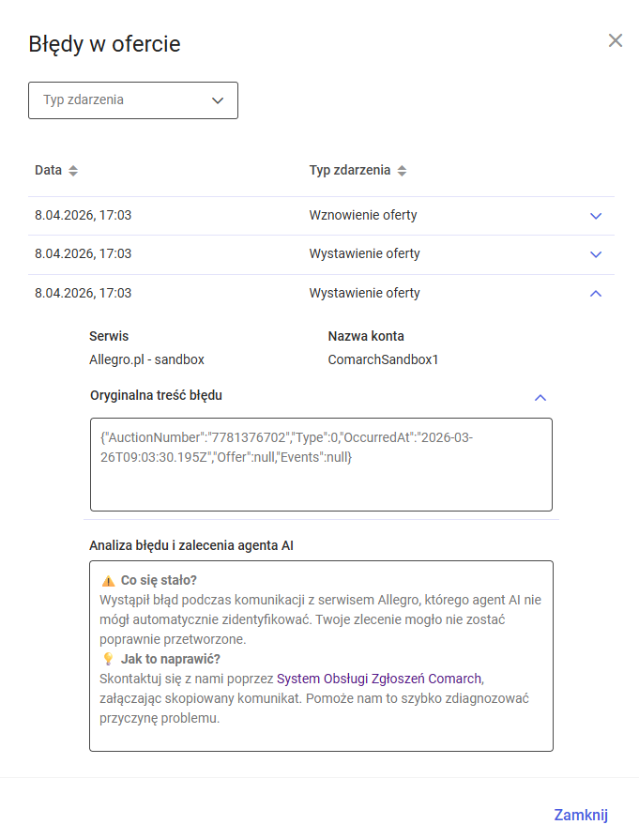Expand the Wznowienie oferty row chevron

595,216
